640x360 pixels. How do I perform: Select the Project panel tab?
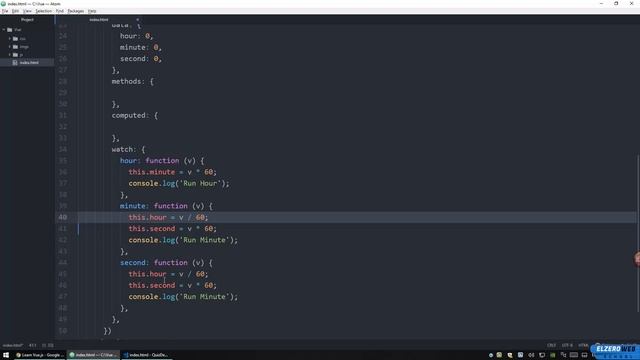point(27,20)
